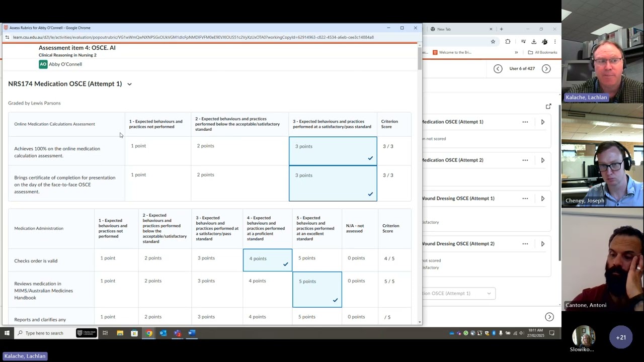Click the Windows taskbar search box

tap(44, 333)
